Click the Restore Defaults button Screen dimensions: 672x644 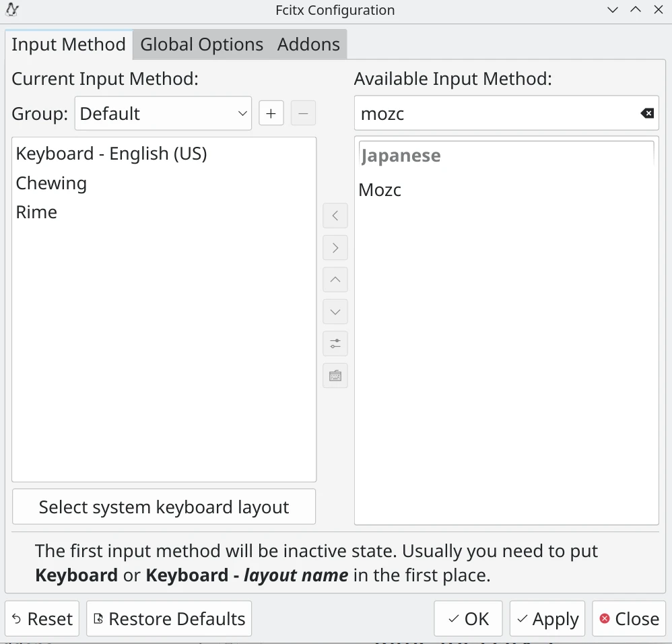coord(169,618)
